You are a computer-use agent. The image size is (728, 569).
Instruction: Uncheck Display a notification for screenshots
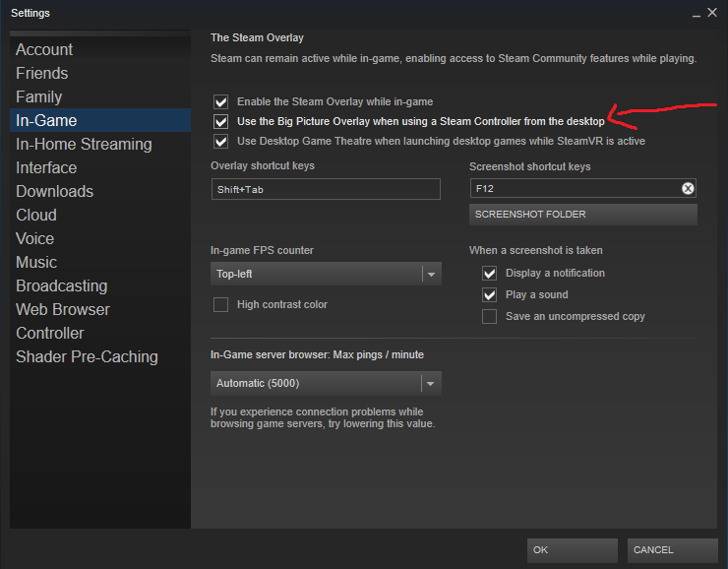[489, 273]
